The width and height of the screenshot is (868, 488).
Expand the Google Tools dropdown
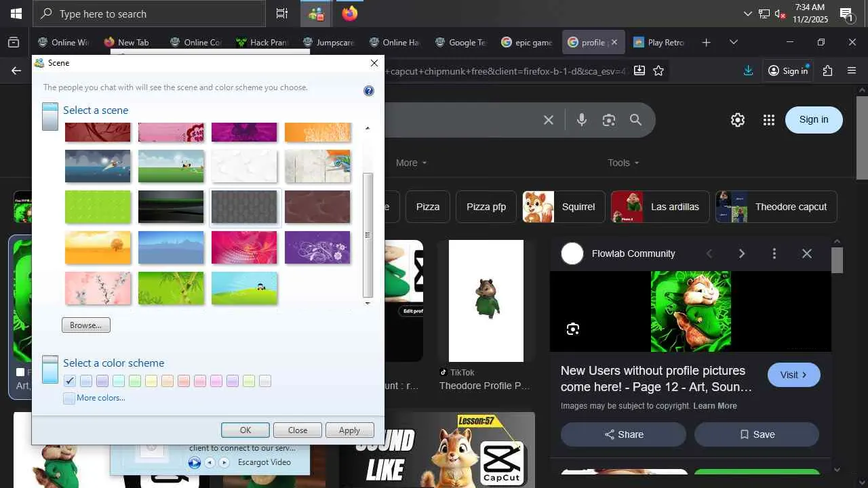(x=623, y=163)
